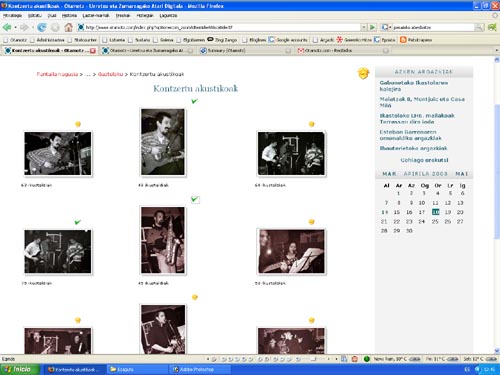Open the top-left guitarist thumbnail

(x=58, y=154)
